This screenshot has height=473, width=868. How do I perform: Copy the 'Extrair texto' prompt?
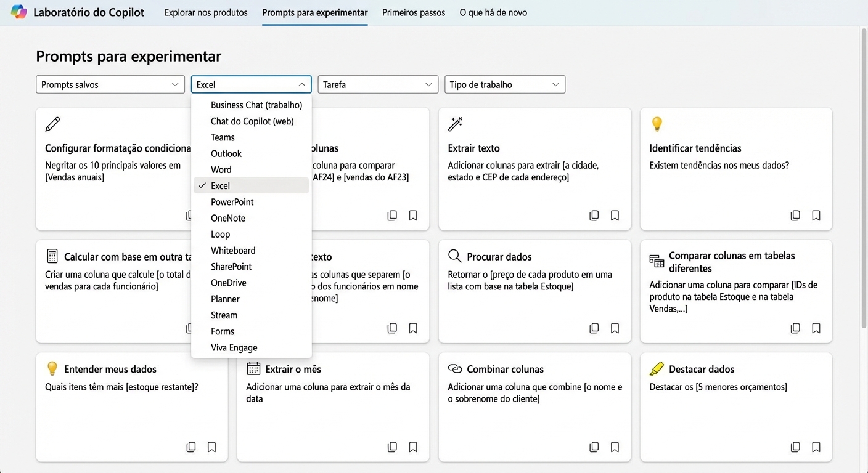point(594,216)
